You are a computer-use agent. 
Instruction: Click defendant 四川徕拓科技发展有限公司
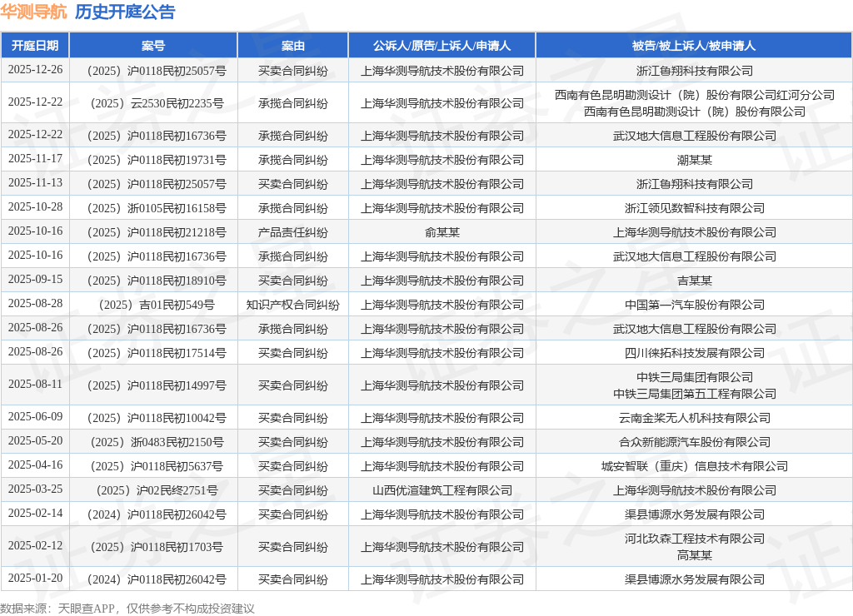[x=695, y=354]
